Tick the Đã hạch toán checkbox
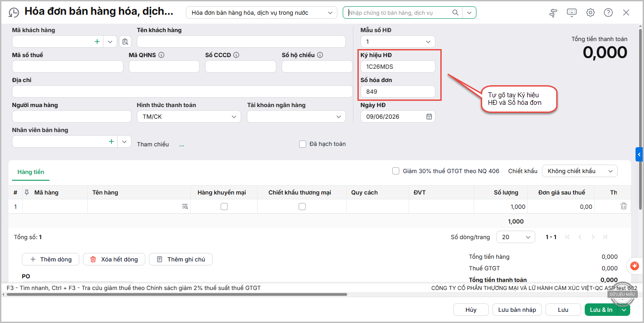 click(303, 144)
